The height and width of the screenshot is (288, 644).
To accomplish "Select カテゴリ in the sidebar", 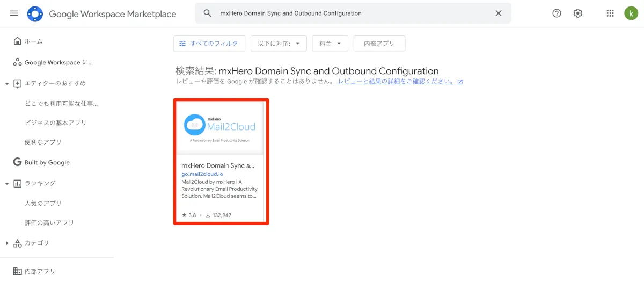I will click(36, 243).
